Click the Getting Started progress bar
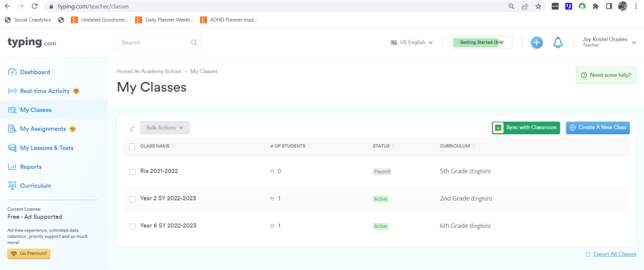The width and height of the screenshot is (644, 270). [x=482, y=43]
